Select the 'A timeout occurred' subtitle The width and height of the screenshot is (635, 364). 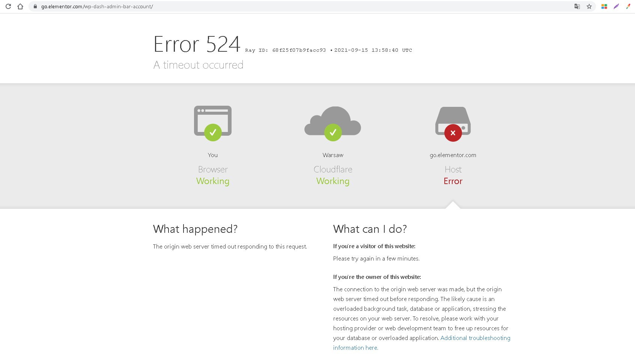tap(199, 65)
